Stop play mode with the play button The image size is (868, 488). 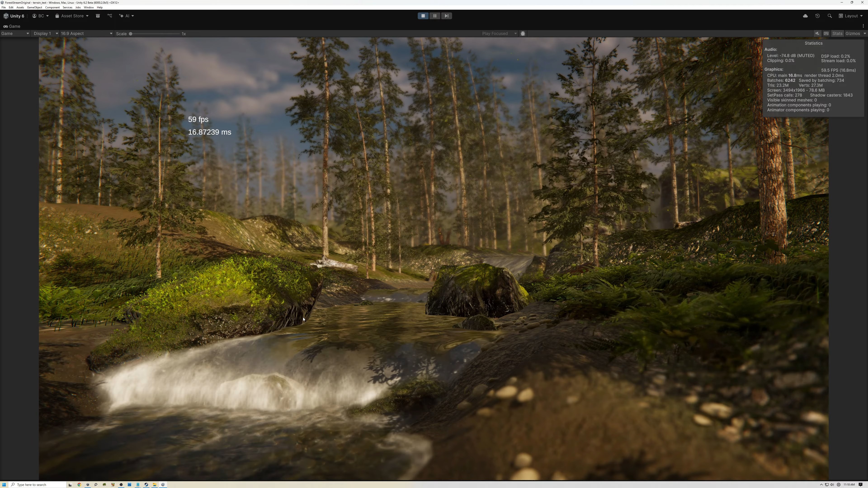click(423, 16)
